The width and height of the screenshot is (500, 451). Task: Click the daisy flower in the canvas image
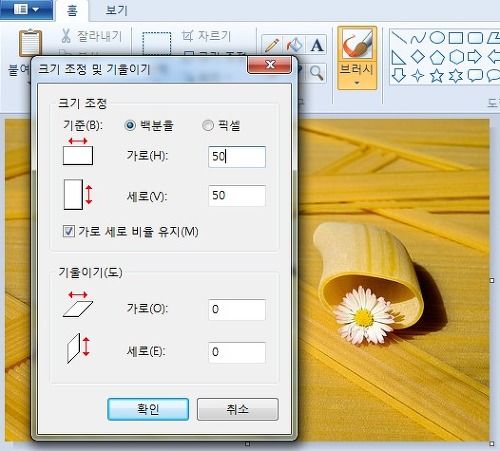coord(363,316)
